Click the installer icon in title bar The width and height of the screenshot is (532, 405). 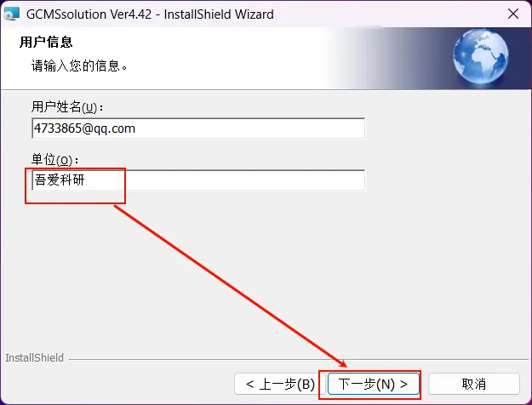12,14
